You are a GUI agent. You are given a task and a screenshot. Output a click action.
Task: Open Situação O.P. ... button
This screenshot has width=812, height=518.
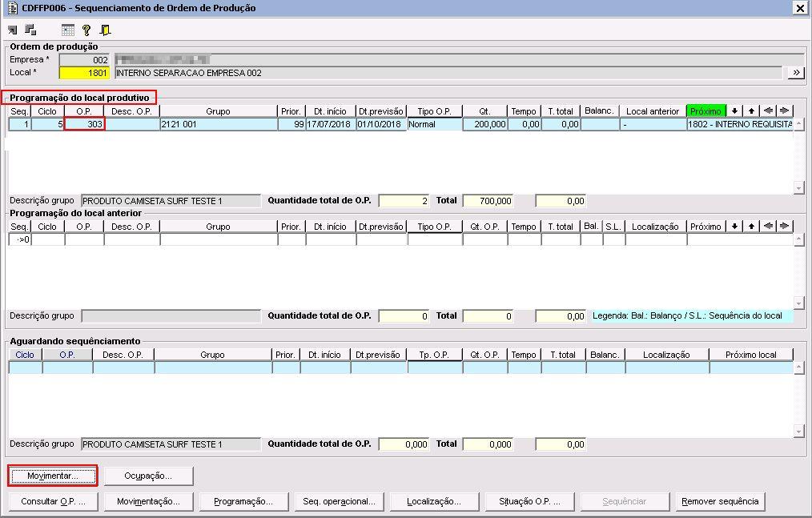tap(529, 501)
